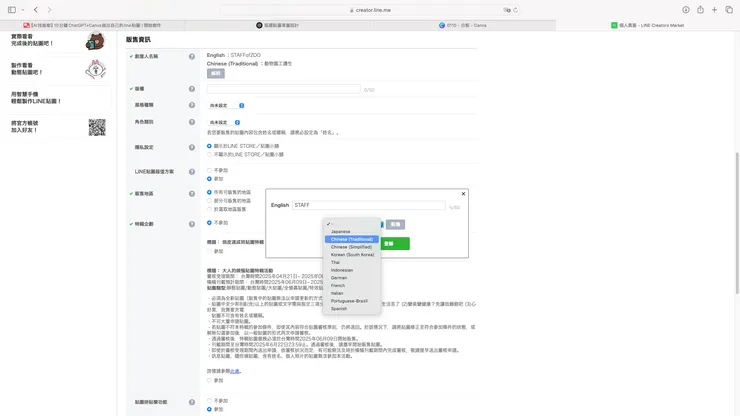Open help icon for 隱私設定 row

(x=192, y=147)
